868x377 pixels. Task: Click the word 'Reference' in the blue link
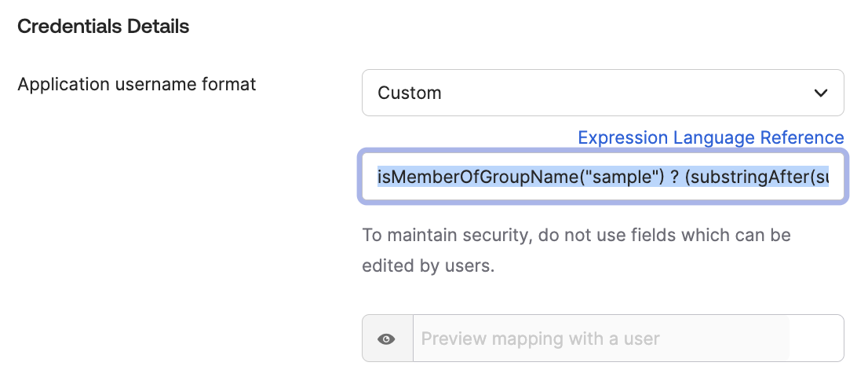point(801,137)
